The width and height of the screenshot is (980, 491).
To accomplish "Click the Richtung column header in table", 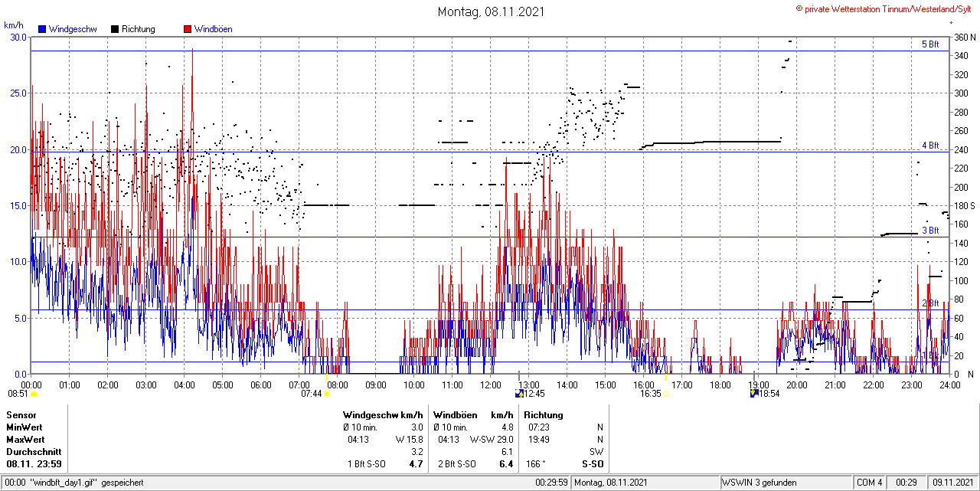I will tap(544, 414).
